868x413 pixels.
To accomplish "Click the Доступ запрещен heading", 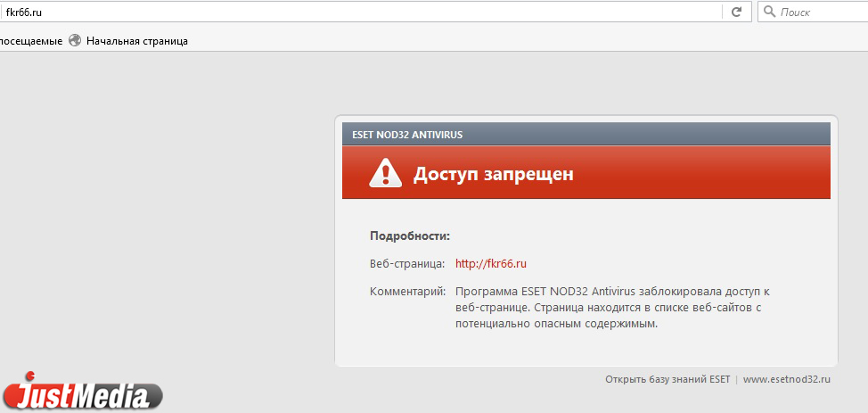I will pyautogui.click(x=493, y=174).
